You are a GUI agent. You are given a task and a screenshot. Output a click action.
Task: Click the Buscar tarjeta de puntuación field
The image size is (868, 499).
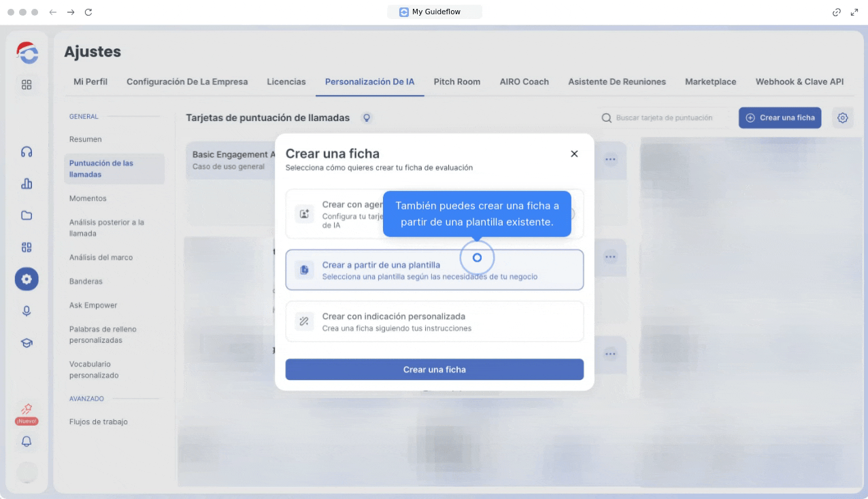(663, 118)
